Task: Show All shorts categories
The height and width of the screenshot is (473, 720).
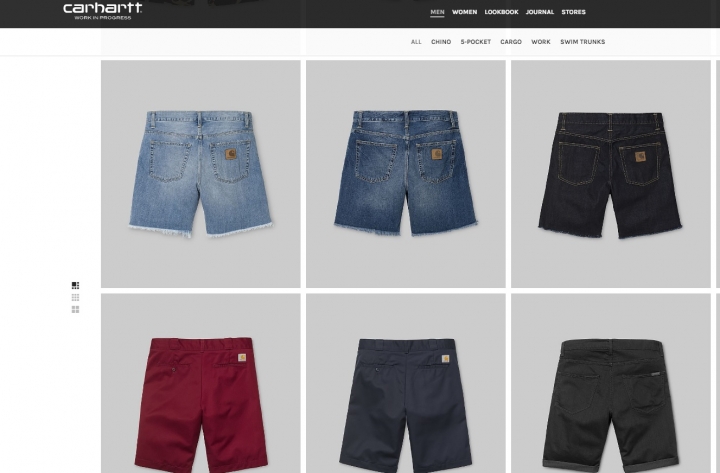Action: [x=416, y=42]
